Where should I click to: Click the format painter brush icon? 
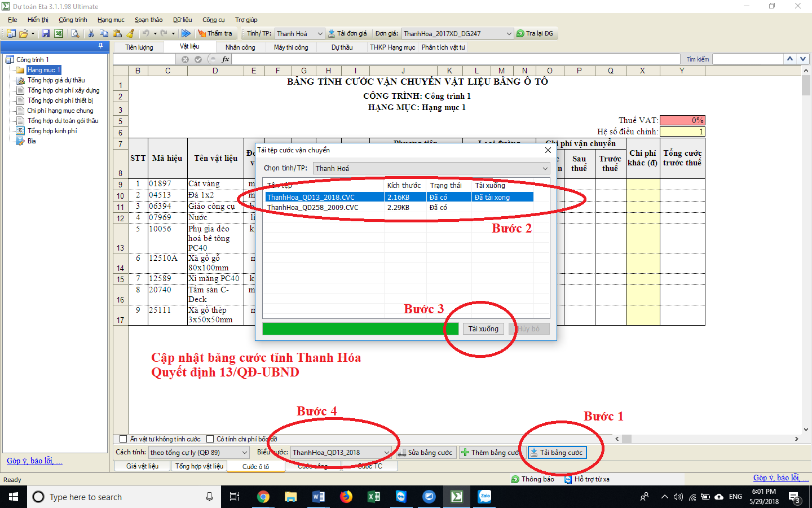tap(130, 34)
